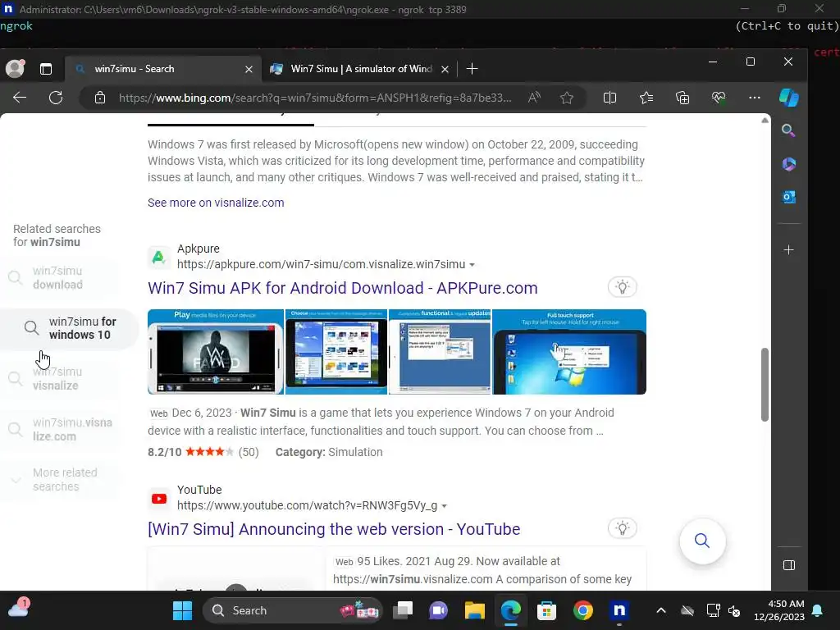Click the scrollbar up arrow
This screenshot has width=840, height=630.
[765, 121]
